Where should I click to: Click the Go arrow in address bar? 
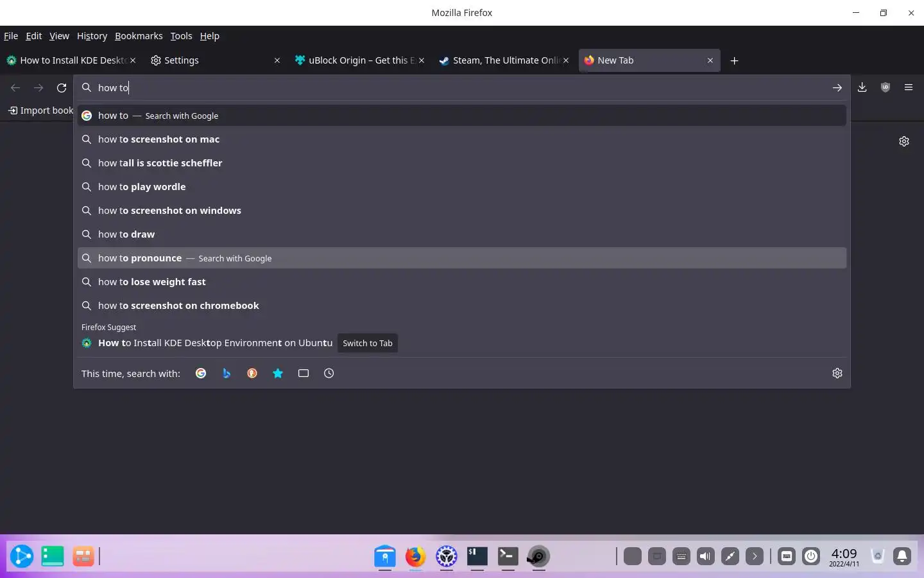coord(837,87)
